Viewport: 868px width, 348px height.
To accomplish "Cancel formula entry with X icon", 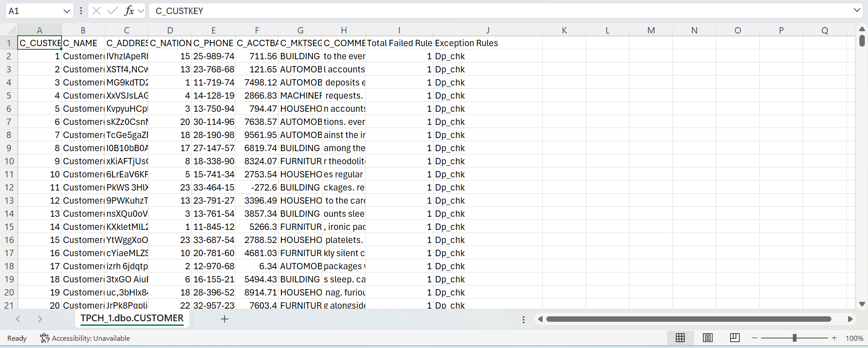I will (96, 11).
